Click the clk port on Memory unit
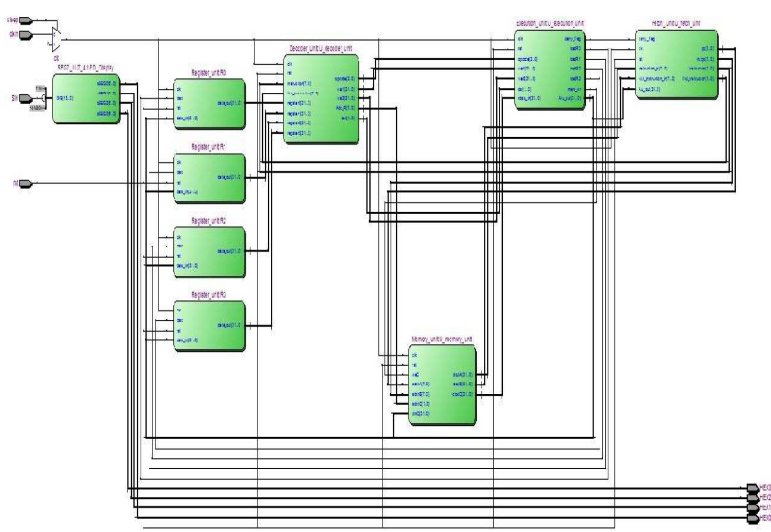Image resolution: width=771 pixels, height=532 pixels. tap(415, 355)
